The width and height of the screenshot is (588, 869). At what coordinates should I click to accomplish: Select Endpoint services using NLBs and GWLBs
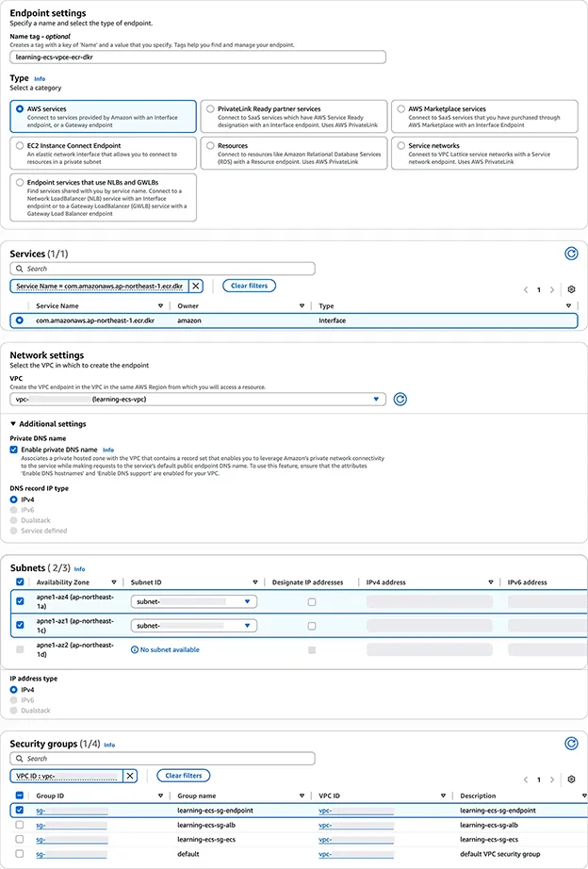click(x=20, y=182)
